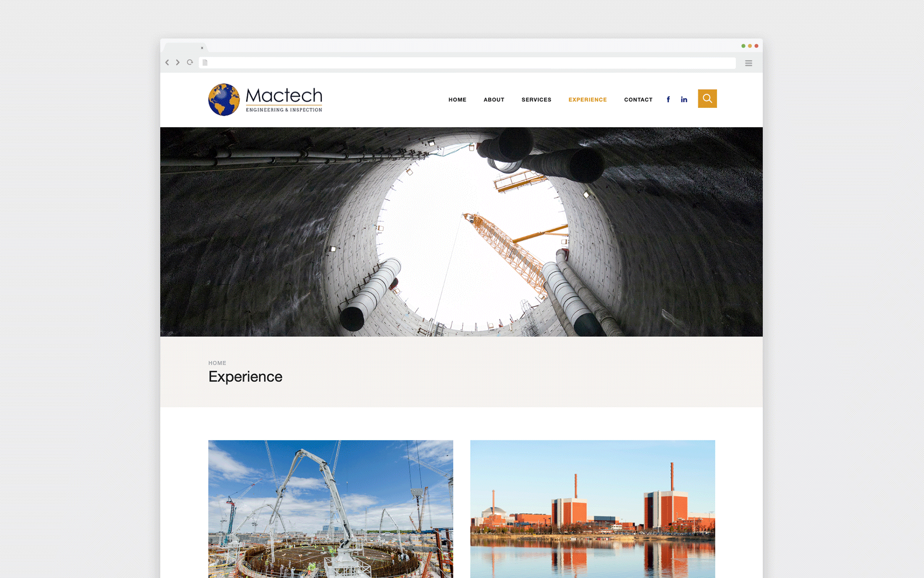This screenshot has height=578, width=924.
Task: Click the yellow window dot
Action: pos(750,46)
